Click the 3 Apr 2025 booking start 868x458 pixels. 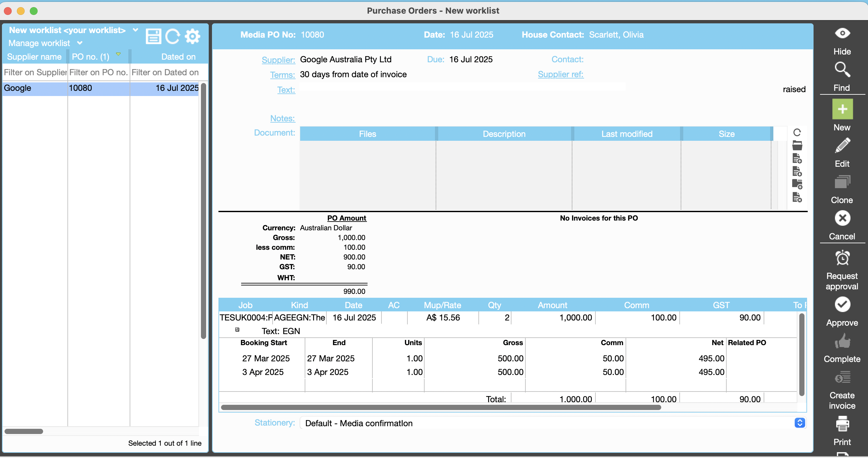[263, 372]
